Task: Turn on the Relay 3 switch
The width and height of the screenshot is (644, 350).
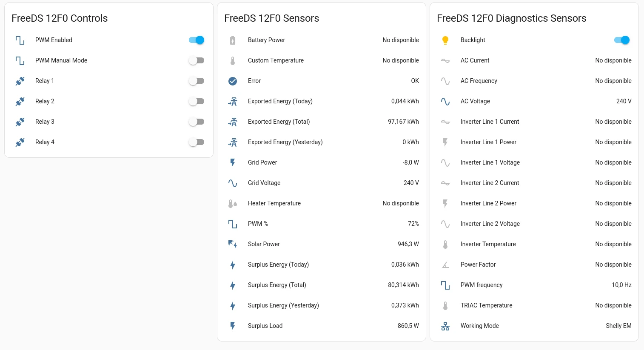Action: (x=197, y=122)
